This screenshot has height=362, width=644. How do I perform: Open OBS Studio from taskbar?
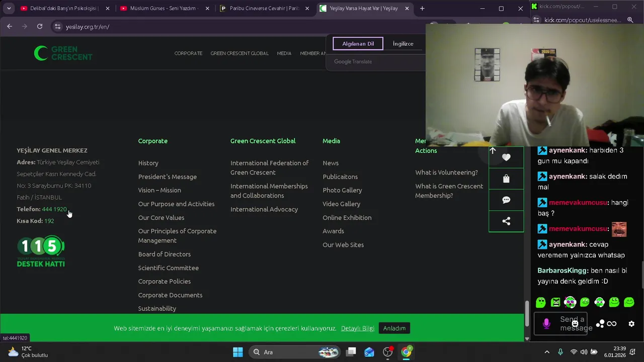[x=387, y=352]
